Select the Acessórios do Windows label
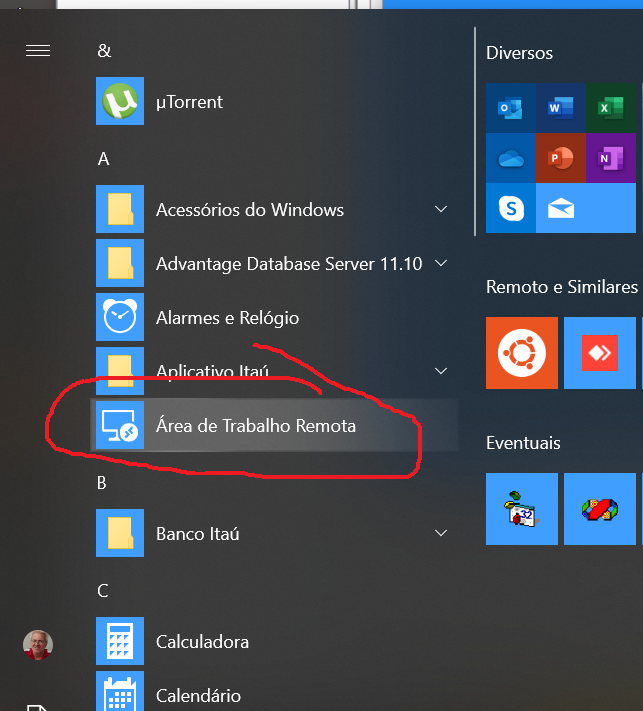This screenshot has width=643, height=711. click(250, 210)
